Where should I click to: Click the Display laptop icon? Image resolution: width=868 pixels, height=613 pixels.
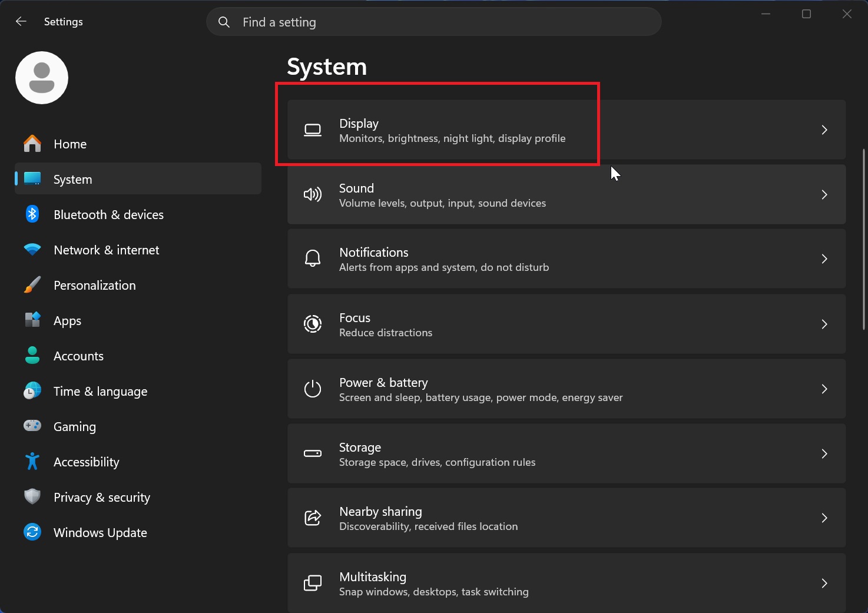click(313, 130)
